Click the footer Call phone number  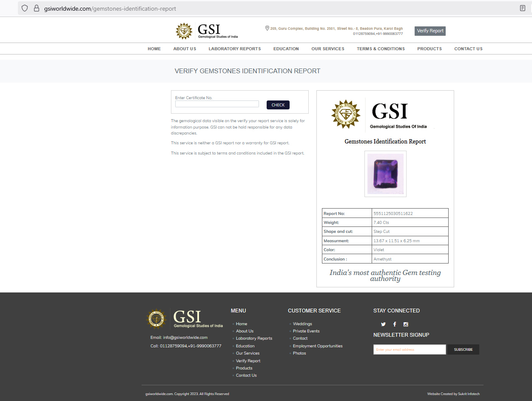191,346
